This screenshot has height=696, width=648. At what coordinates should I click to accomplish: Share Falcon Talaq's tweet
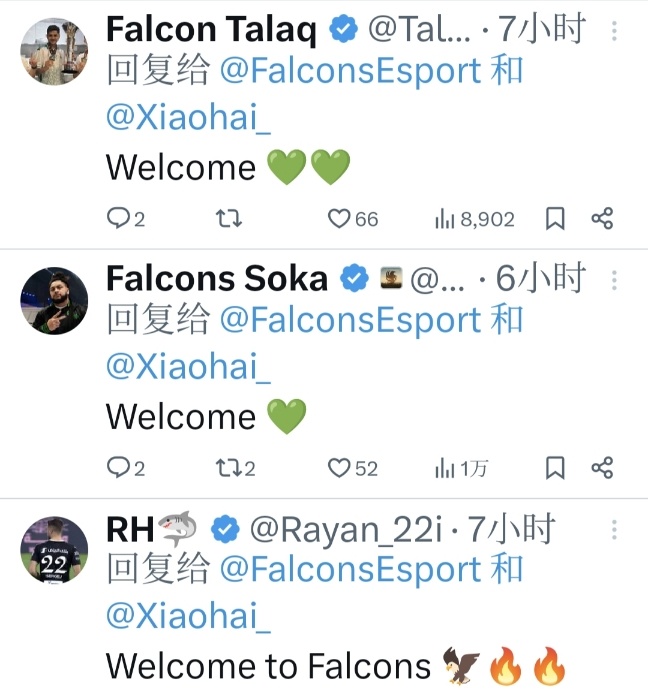(602, 218)
